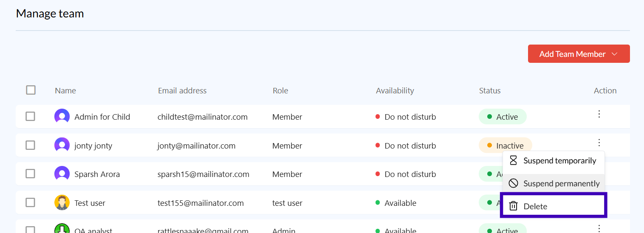The height and width of the screenshot is (233, 644).
Task: Check the Test user row checkbox
Action: tap(30, 202)
